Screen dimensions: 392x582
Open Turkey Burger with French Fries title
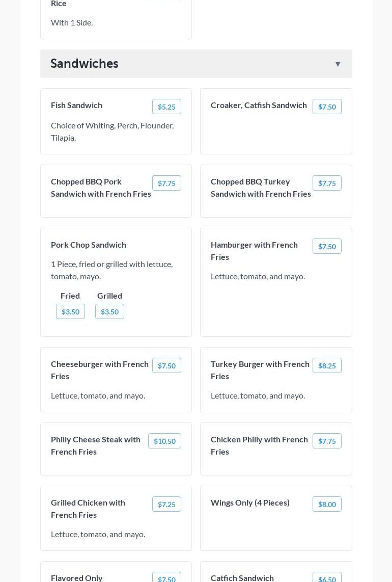[260, 370]
